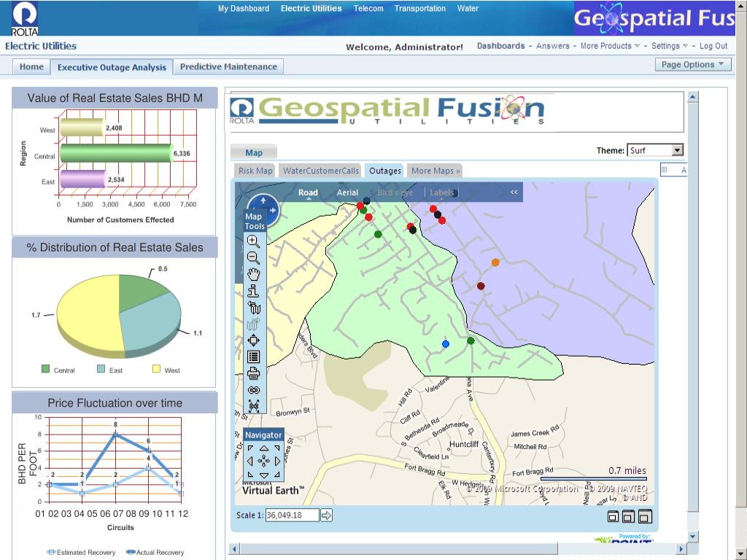This screenshot has width=747, height=560.
Task: Choose the Identify info tool
Action: [x=253, y=291]
